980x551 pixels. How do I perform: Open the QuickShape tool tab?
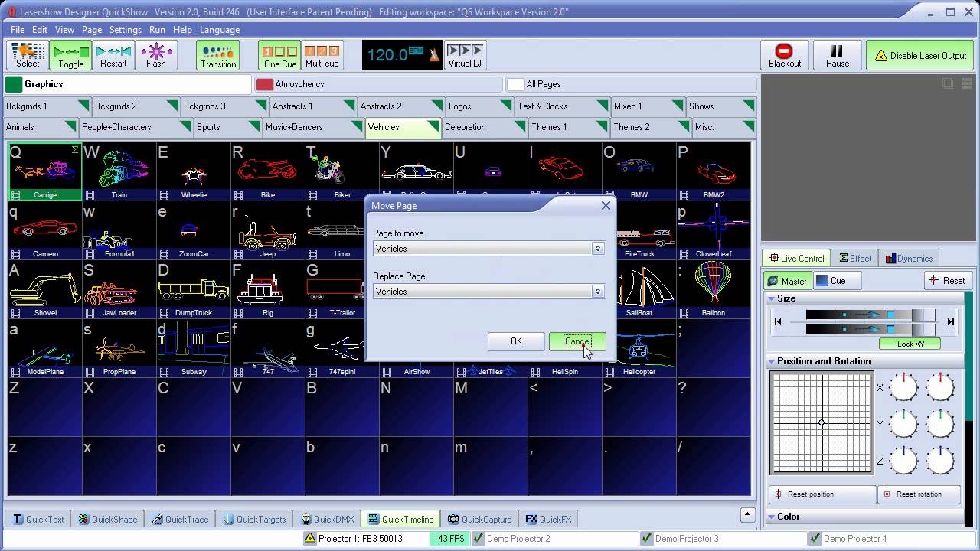coord(108,519)
